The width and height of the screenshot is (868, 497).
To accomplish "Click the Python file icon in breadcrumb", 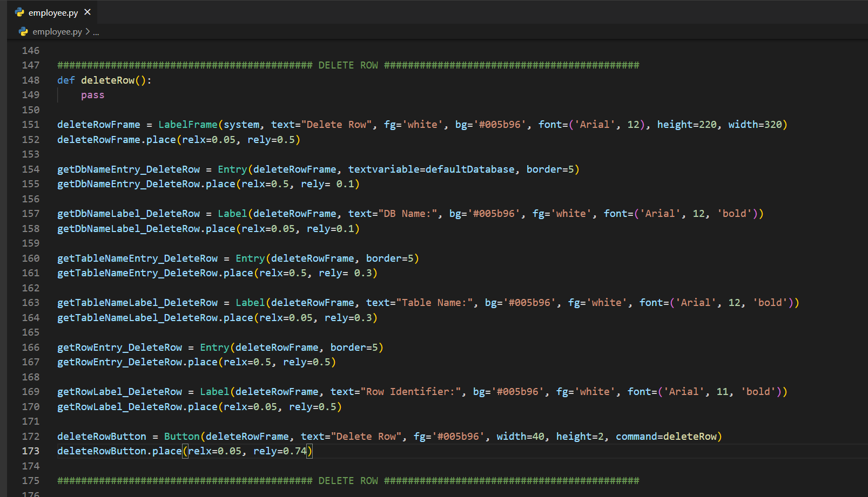I will 23,32.
